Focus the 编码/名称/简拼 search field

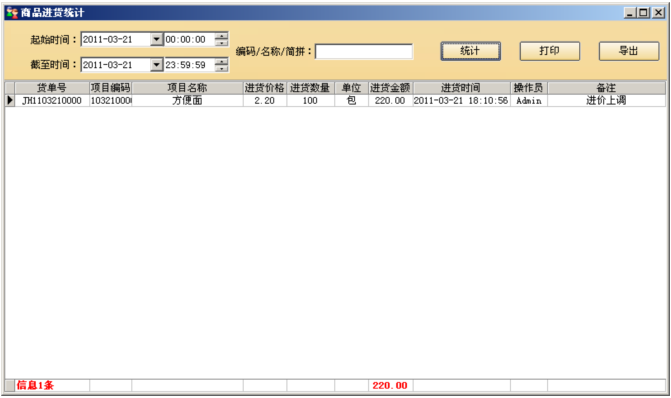click(364, 52)
